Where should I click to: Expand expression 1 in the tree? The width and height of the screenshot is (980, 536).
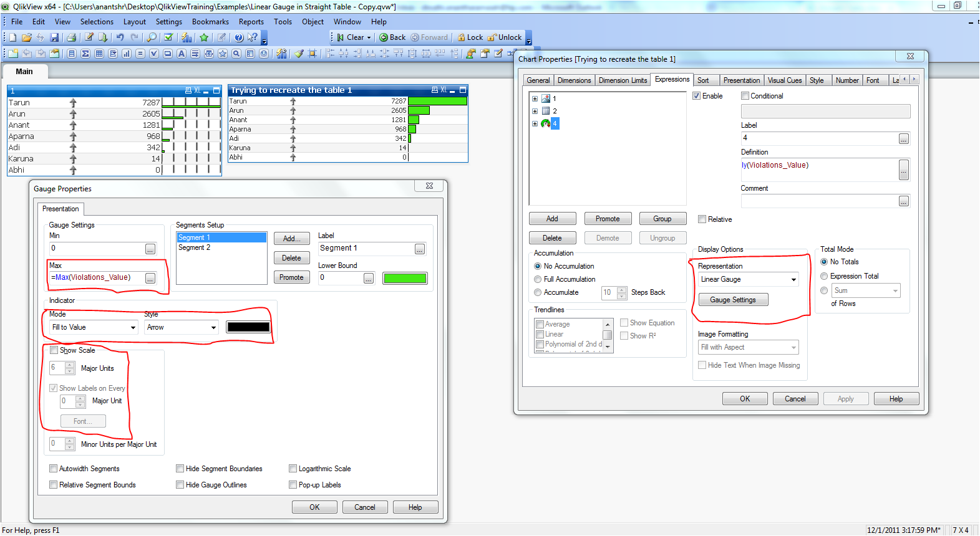(535, 98)
